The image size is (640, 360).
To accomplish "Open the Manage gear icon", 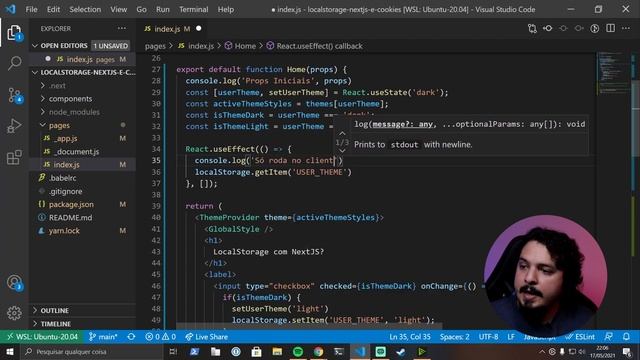I will tap(14, 313).
